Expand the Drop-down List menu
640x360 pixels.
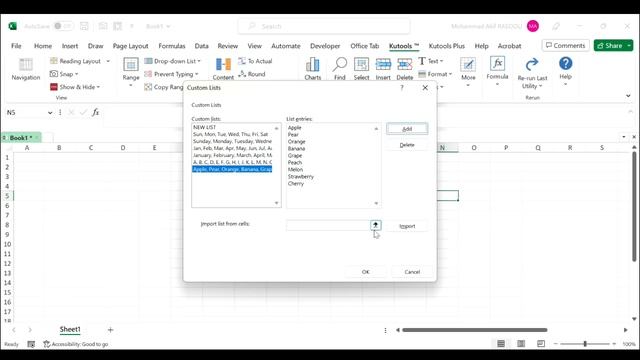tap(199, 61)
